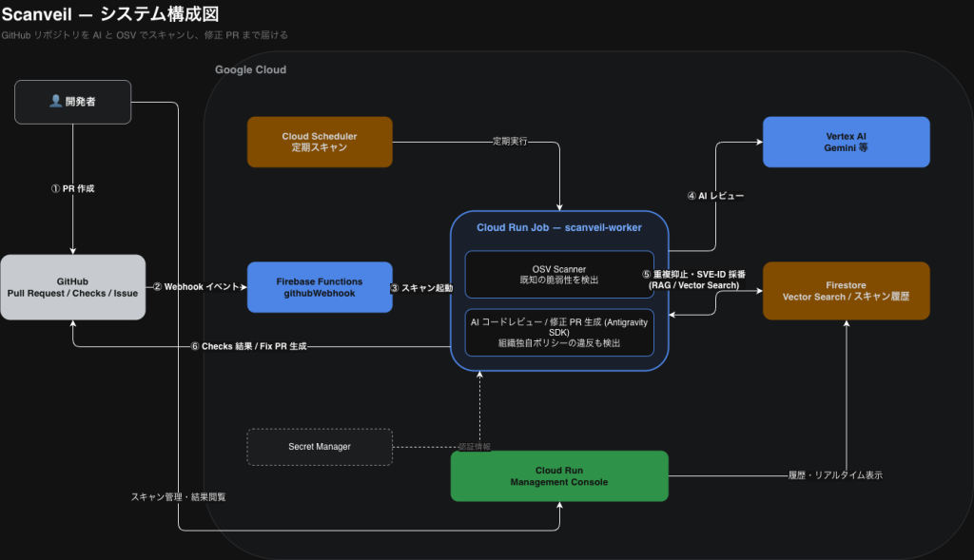
Task: Select the Vertex AI Gemini node
Action: [846, 143]
